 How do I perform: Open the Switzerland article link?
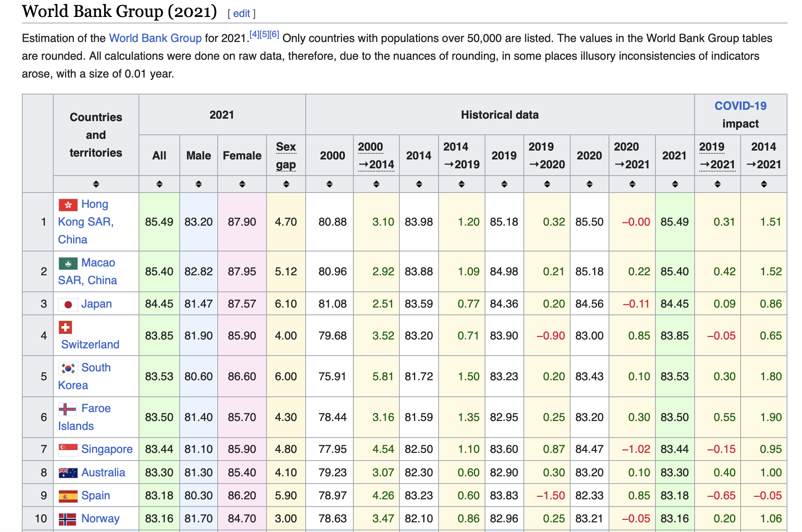coord(90,344)
